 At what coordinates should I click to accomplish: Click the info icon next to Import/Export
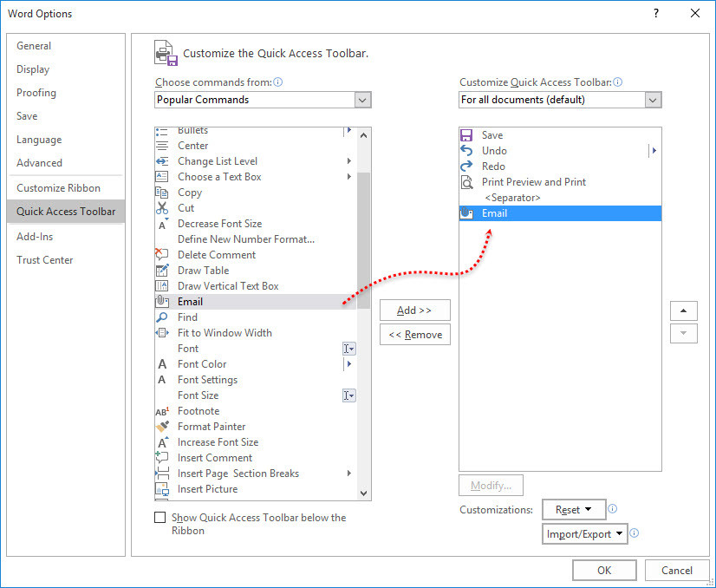coord(635,532)
